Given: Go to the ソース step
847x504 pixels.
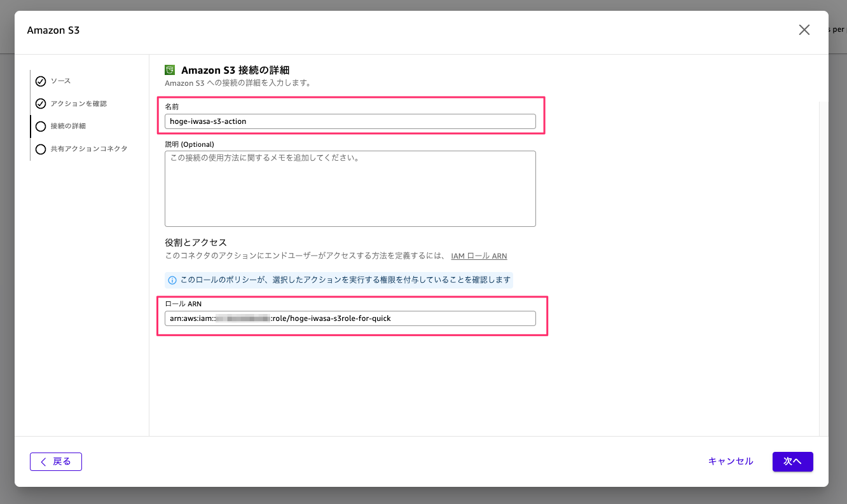Looking at the screenshot, I should click(60, 81).
